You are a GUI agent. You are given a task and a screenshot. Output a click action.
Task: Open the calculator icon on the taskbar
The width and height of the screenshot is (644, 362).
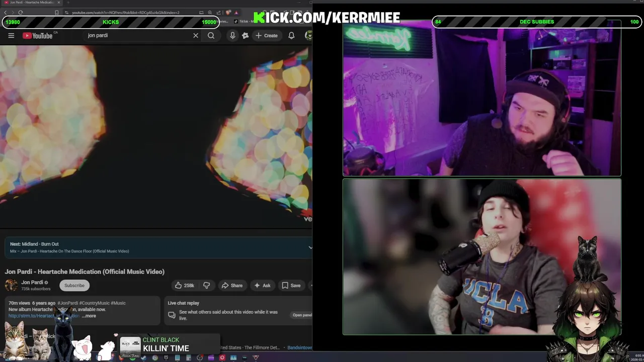pos(189,358)
